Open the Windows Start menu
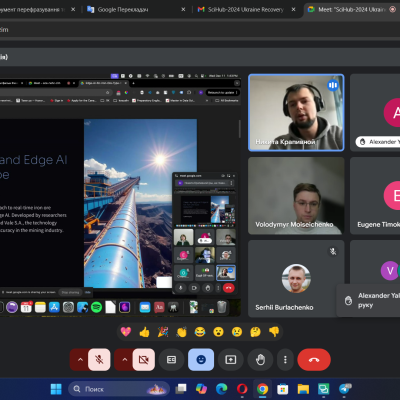This screenshot has height=400, width=400. (56, 389)
